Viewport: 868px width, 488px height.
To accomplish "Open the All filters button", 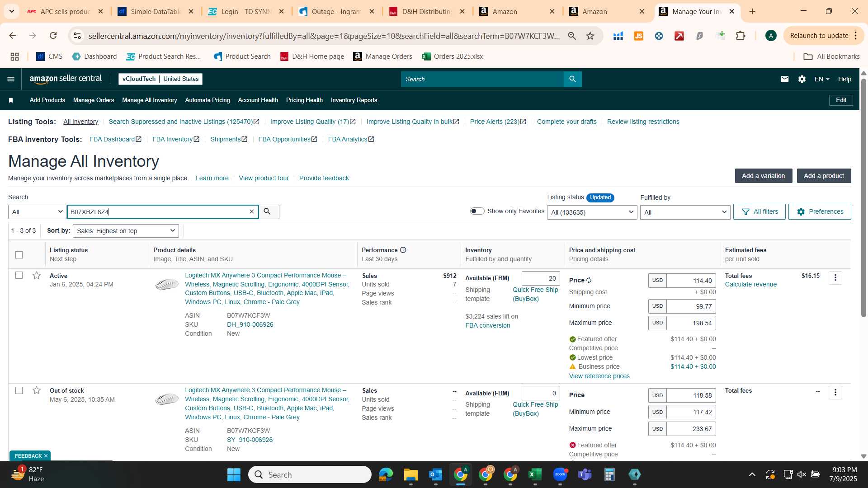I will pyautogui.click(x=759, y=212).
